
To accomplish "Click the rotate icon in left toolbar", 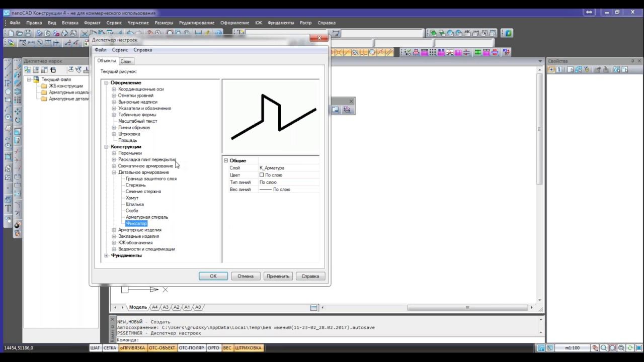I will click(x=17, y=120).
